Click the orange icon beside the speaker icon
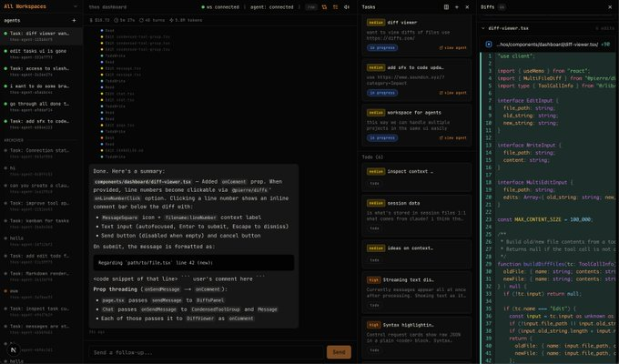619x364 pixels. 336,7
